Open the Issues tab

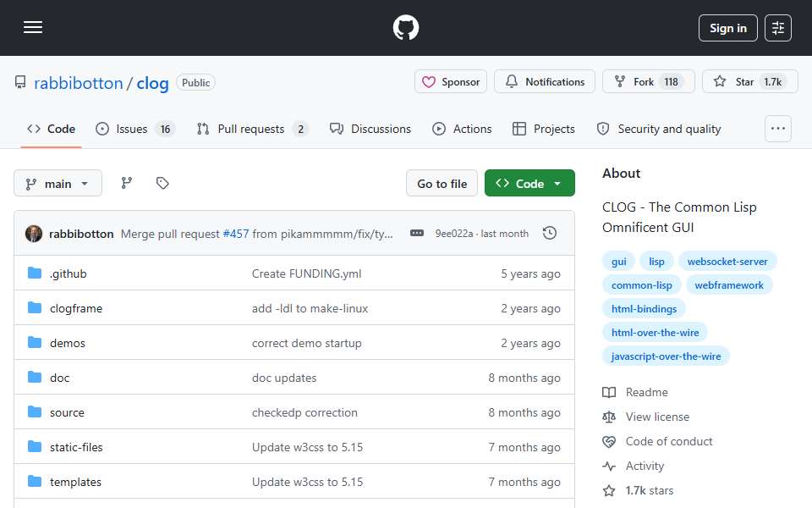(x=135, y=129)
